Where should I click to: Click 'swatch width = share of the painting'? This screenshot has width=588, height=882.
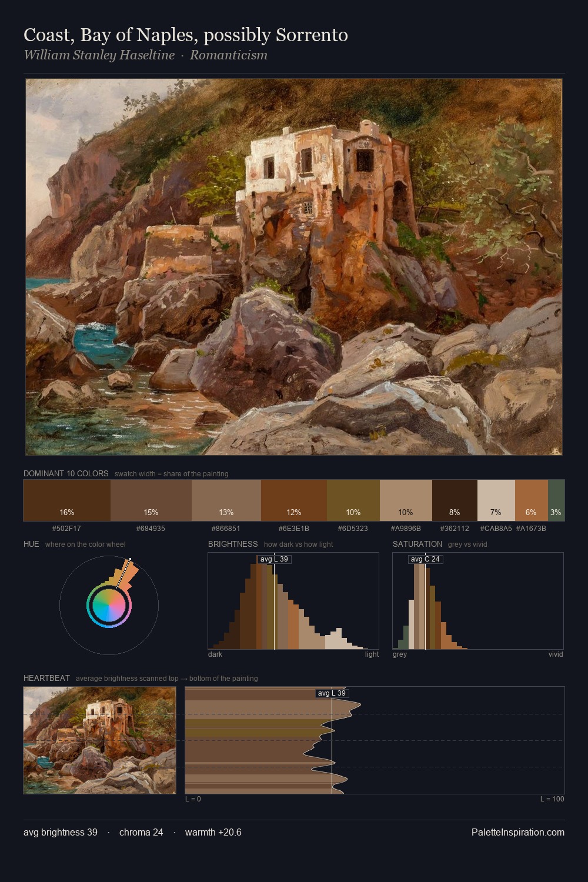[172, 474]
